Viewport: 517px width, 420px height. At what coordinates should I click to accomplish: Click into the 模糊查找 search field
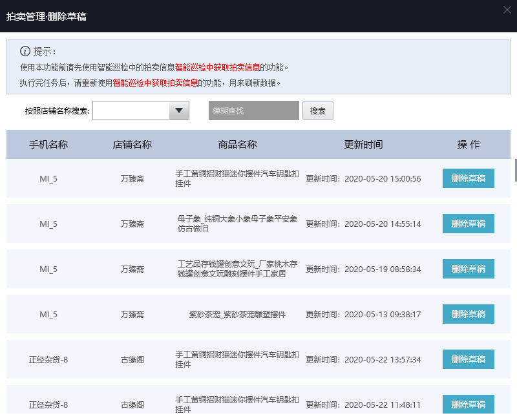coord(253,110)
